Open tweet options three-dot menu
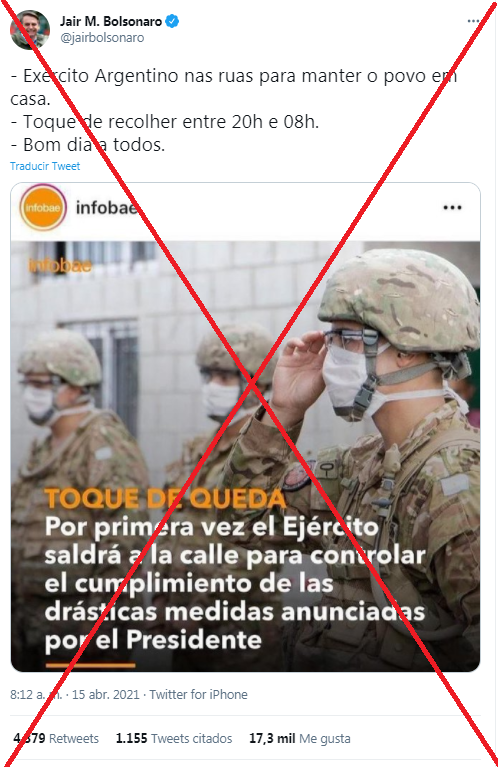The image size is (498, 767). tap(473, 21)
